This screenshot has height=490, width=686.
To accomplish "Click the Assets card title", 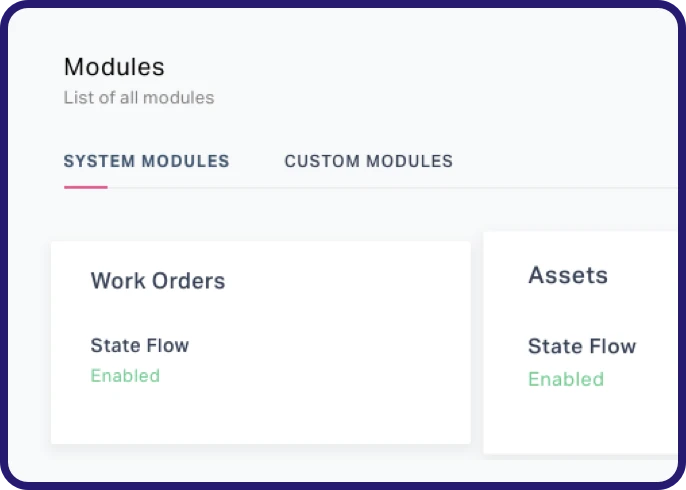I will (568, 275).
